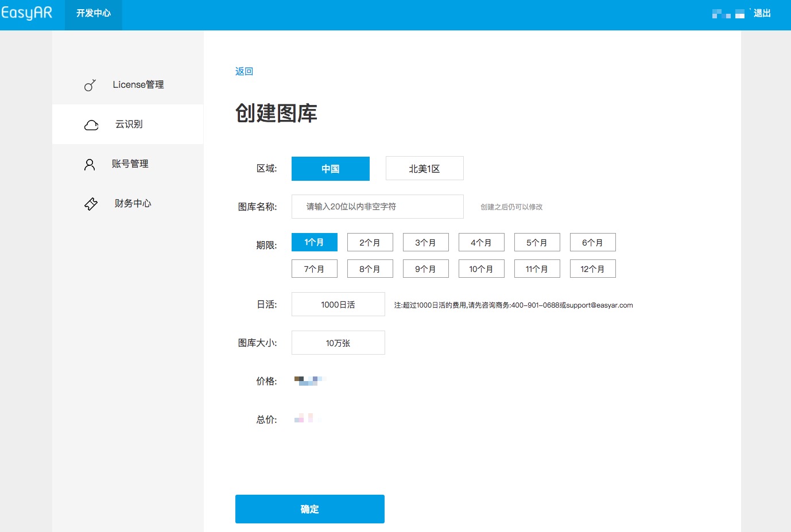The width and height of the screenshot is (791, 532).
Task: Open 财务中心 from the sidebar
Action: click(132, 203)
